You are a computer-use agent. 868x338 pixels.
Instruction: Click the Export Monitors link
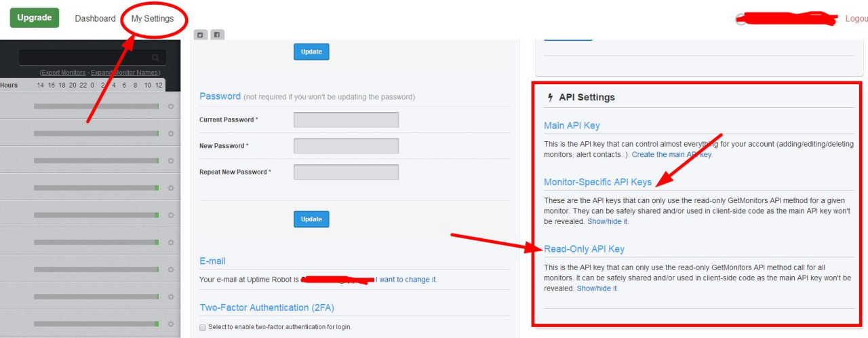point(63,73)
